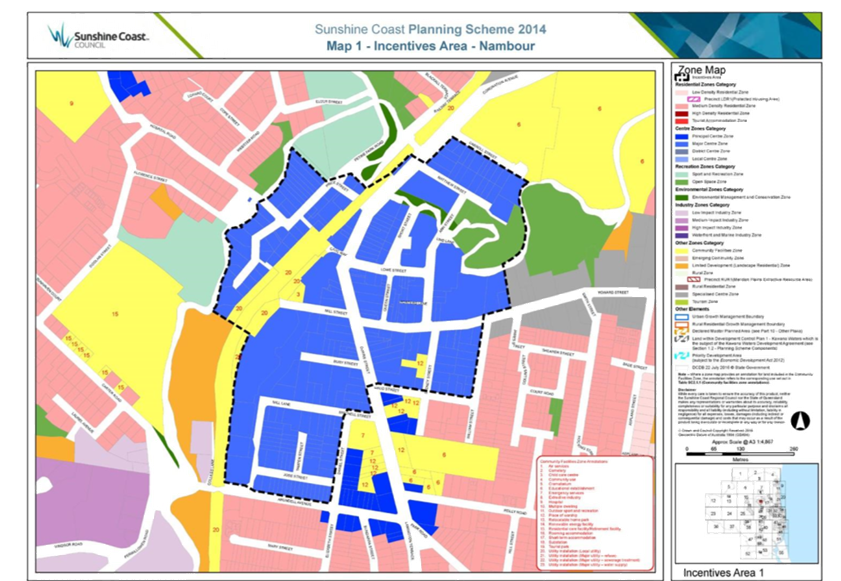
Task: Select the Open Space Zone color swatch
Action: coord(683,180)
